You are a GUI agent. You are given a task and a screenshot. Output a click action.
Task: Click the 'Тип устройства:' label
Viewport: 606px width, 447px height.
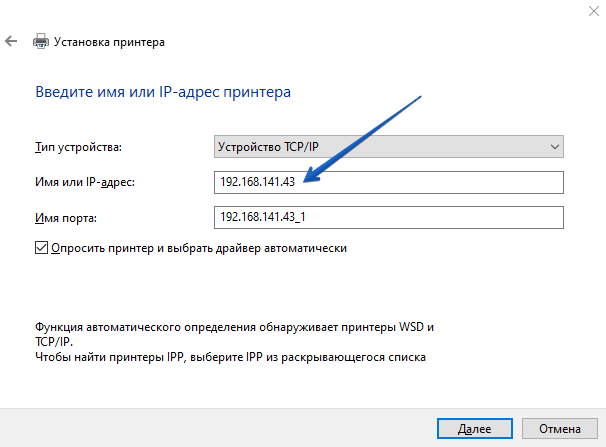pyautogui.click(x=78, y=148)
